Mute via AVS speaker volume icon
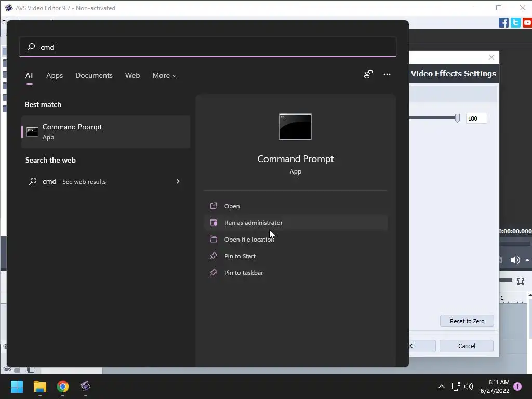This screenshot has height=399, width=532. tap(515, 260)
